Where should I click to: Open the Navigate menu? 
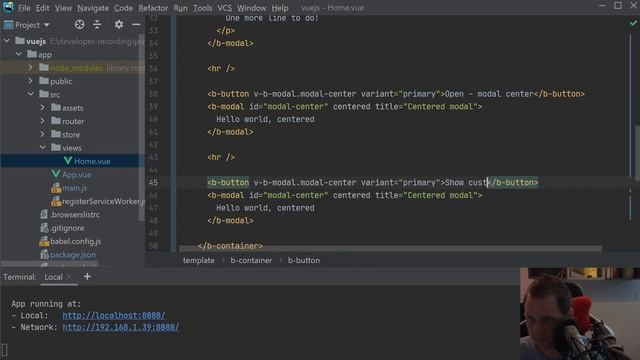[93, 8]
